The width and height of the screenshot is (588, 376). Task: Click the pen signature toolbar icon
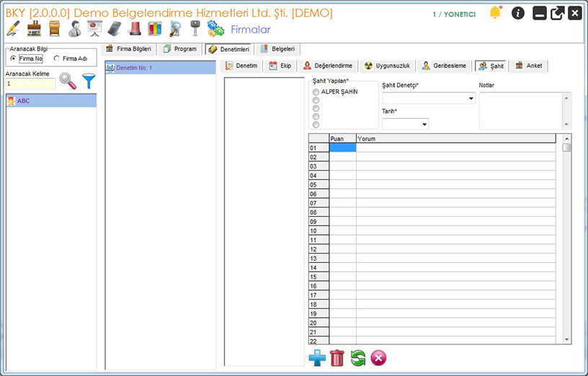tap(13, 29)
